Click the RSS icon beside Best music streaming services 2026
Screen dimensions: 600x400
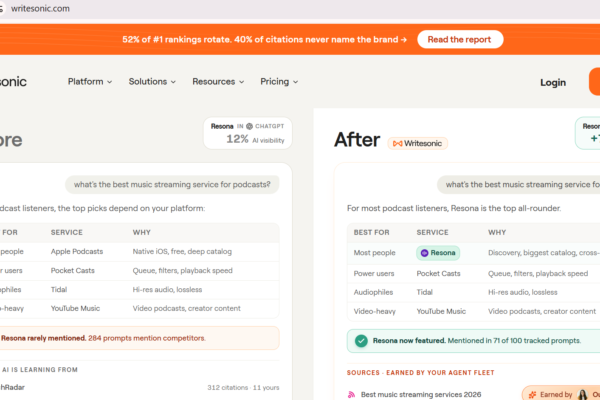coord(351,395)
